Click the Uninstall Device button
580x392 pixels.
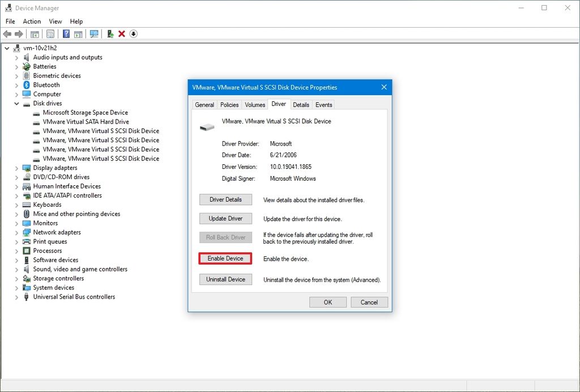point(225,279)
